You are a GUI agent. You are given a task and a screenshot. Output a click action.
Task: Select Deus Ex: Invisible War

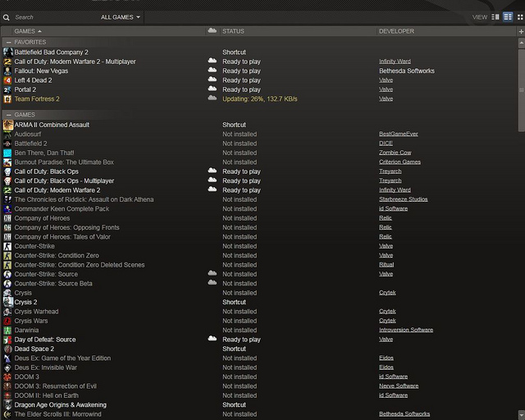46,367
